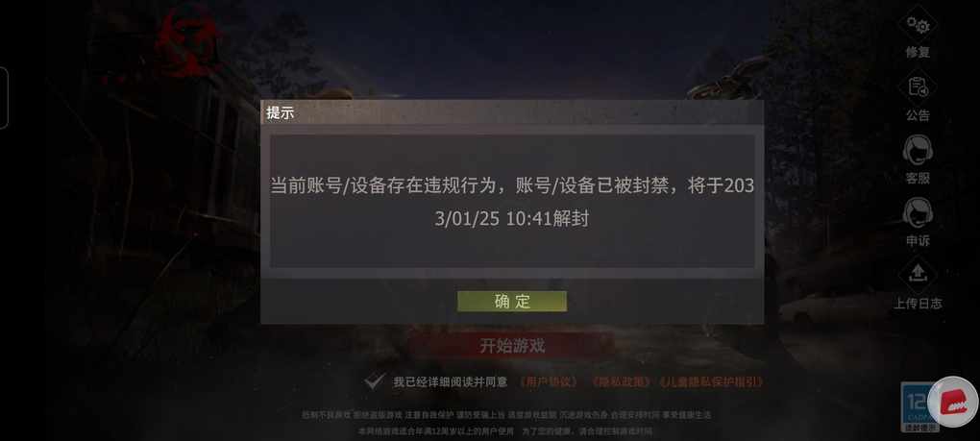980x441 pixels.
Task: Open the 公告 announcements clipboard icon
Action: [x=918, y=87]
